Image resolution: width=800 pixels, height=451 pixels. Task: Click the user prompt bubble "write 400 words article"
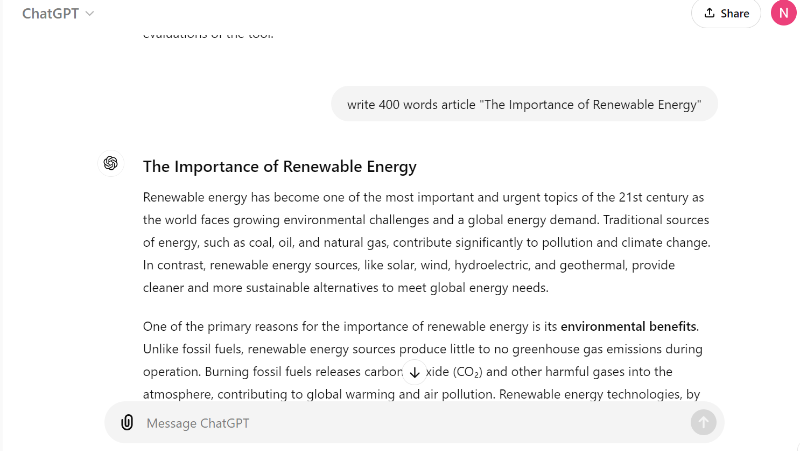(x=524, y=104)
